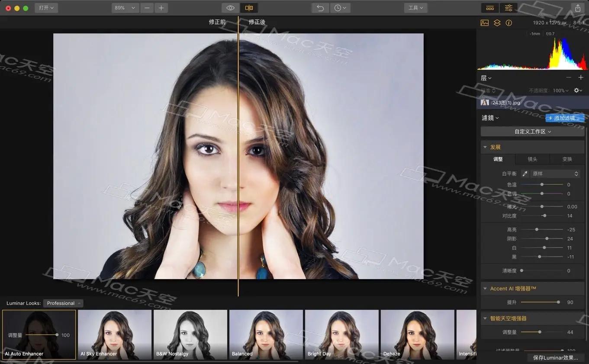Screen dimensions: 589x364
Task: Collapse the Accent AI 增强器 section
Action: pos(485,289)
